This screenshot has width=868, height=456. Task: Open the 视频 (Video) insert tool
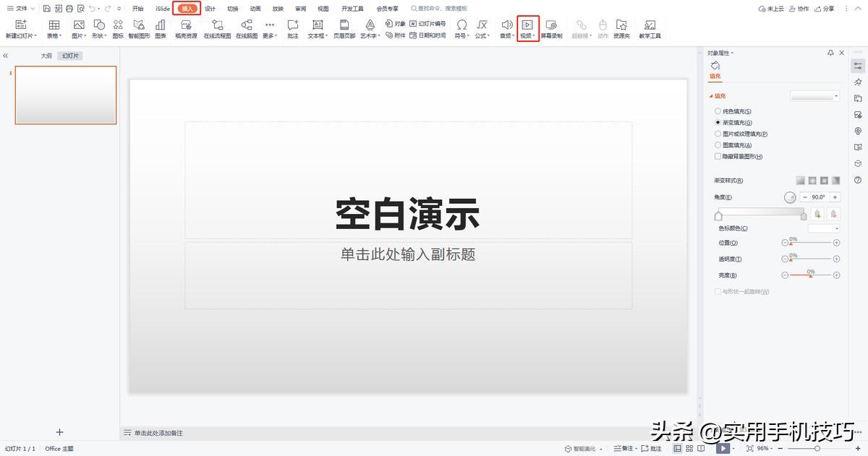point(526,29)
